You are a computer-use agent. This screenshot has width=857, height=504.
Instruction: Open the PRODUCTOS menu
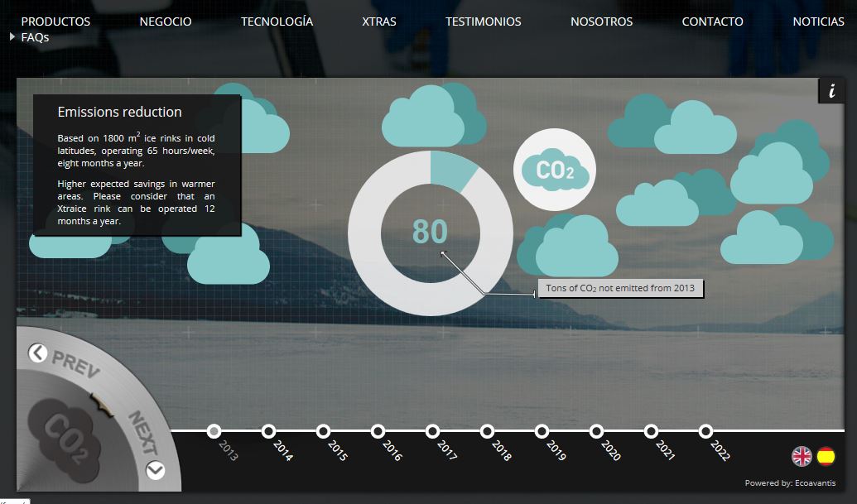click(x=55, y=22)
